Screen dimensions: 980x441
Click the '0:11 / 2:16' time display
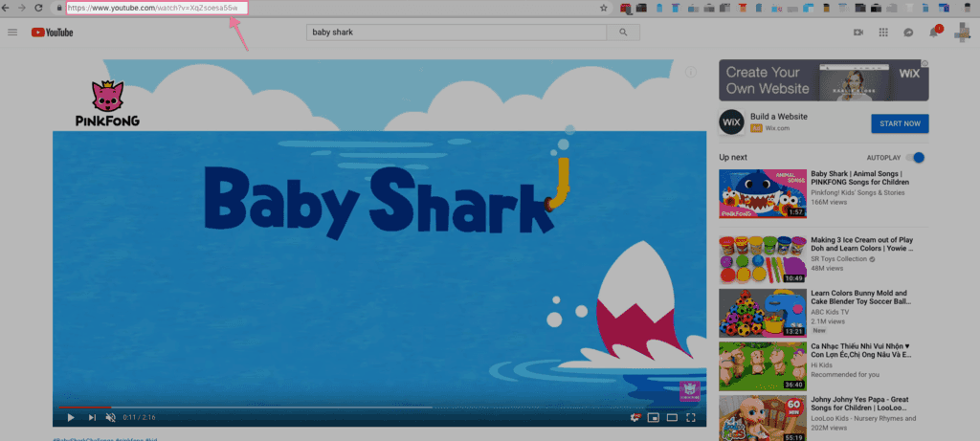tap(140, 417)
